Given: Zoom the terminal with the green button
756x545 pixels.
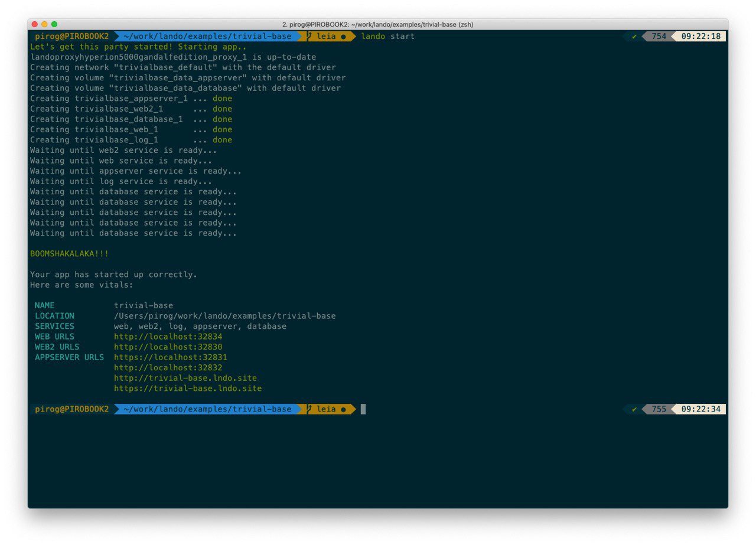Looking at the screenshot, I should click(54, 24).
